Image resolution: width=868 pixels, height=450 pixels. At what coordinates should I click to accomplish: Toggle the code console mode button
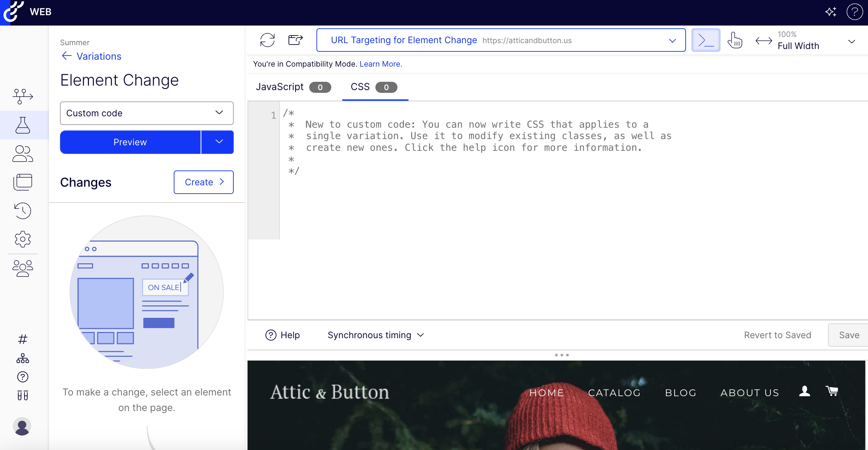point(705,40)
